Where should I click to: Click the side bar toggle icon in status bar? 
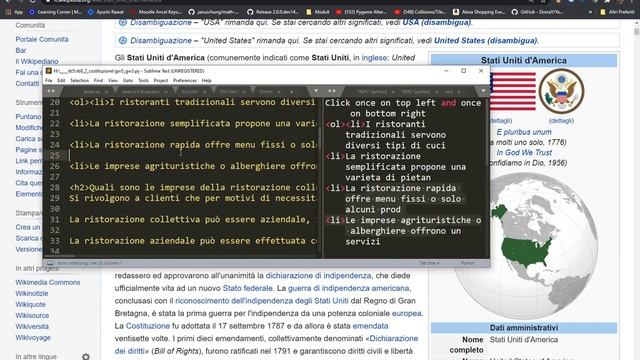coord(50,263)
